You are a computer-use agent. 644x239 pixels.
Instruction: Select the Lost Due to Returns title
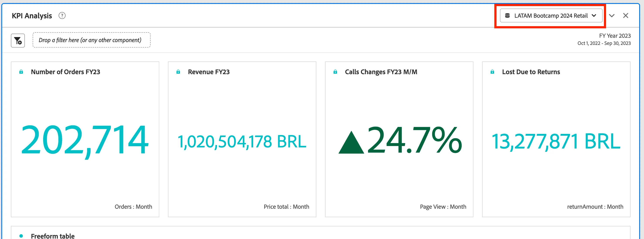coord(531,72)
